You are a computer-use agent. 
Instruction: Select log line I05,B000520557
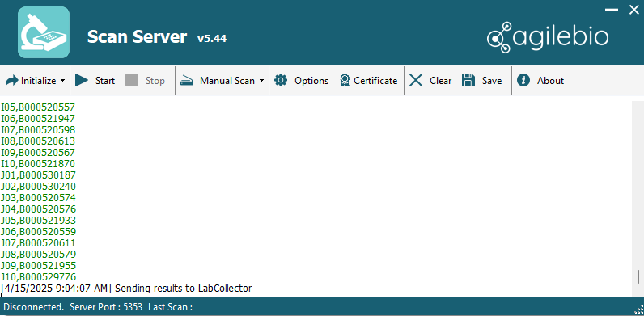coord(38,107)
